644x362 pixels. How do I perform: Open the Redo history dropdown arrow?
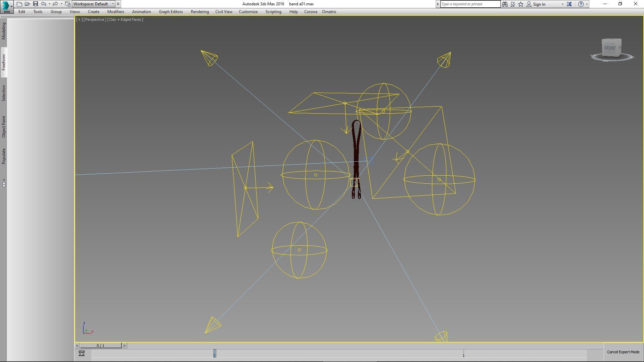61,4
